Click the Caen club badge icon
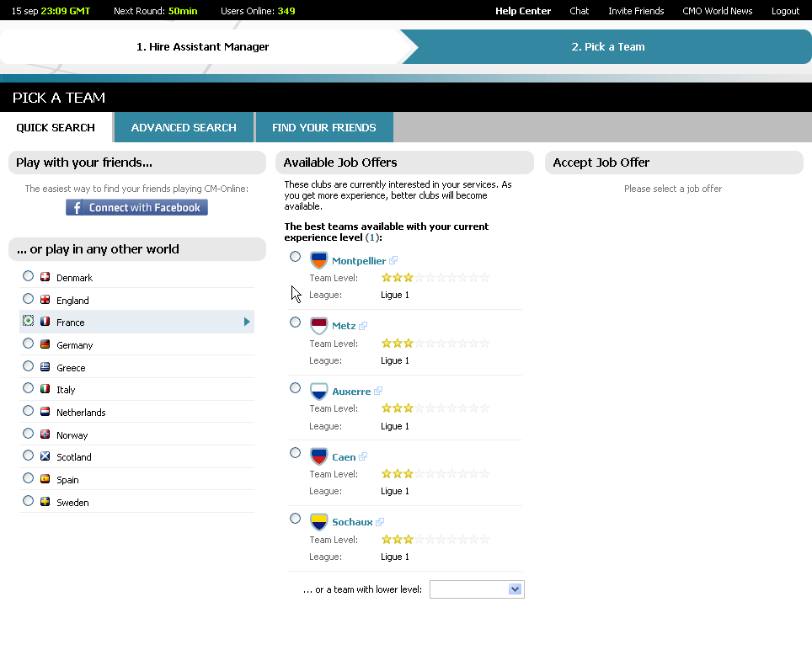The image size is (812, 661). tap(318, 456)
